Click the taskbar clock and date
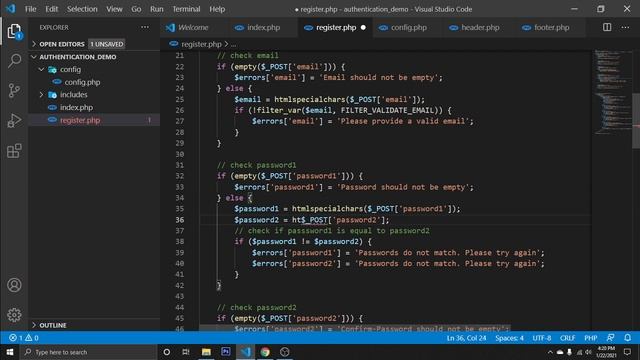This screenshot has height=360, width=640. 606,352
